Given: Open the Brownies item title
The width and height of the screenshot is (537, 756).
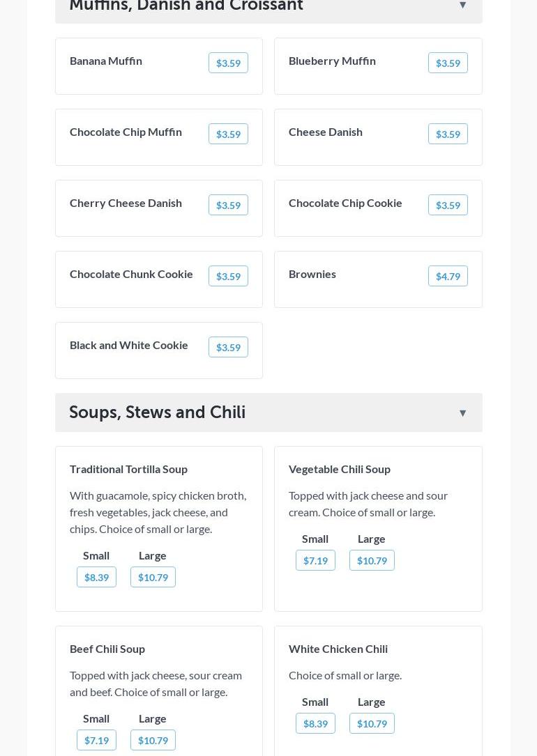Looking at the screenshot, I should tap(312, 274).
